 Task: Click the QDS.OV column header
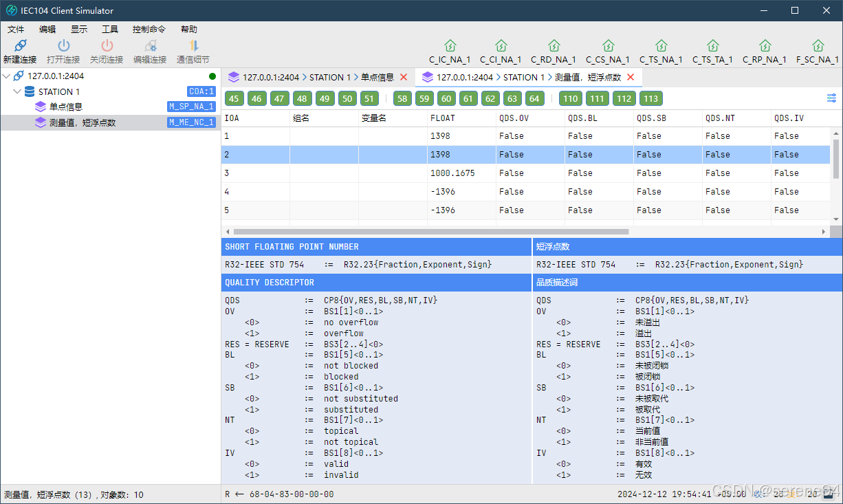tap(531, 118)
